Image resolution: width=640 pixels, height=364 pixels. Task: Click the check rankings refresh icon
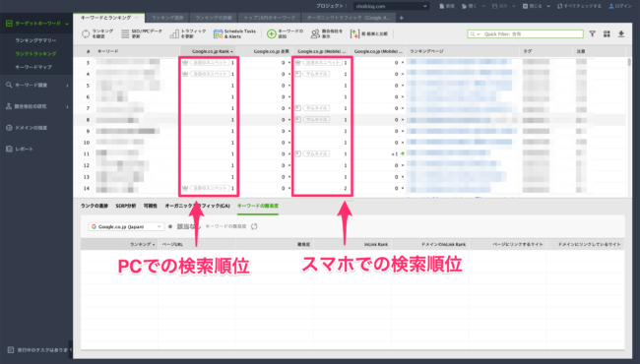(x=86, y=33)
